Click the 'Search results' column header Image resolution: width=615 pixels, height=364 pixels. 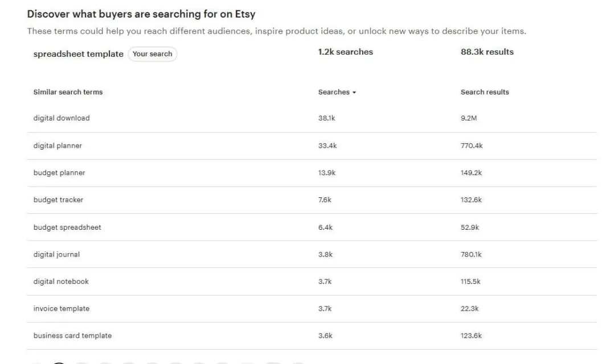pos(485,92)
